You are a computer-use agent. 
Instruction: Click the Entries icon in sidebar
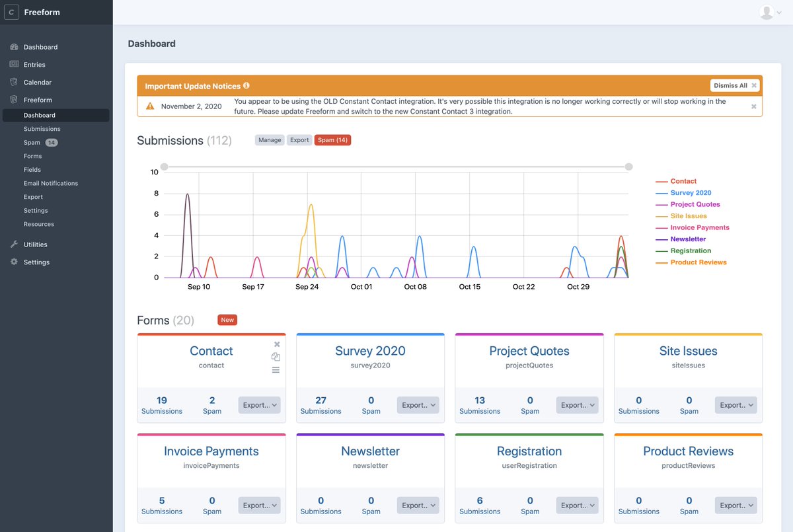[x=13, y=64]
